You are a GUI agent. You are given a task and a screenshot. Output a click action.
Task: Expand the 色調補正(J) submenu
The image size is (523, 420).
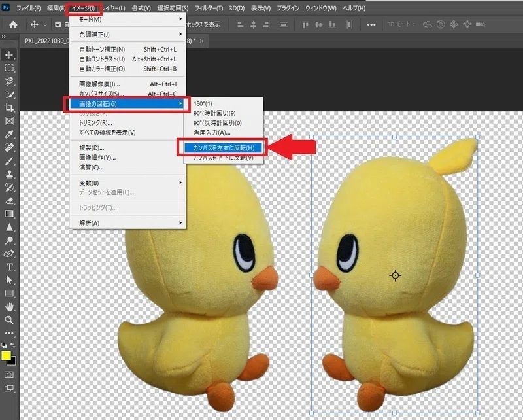(x=127, y=35)
